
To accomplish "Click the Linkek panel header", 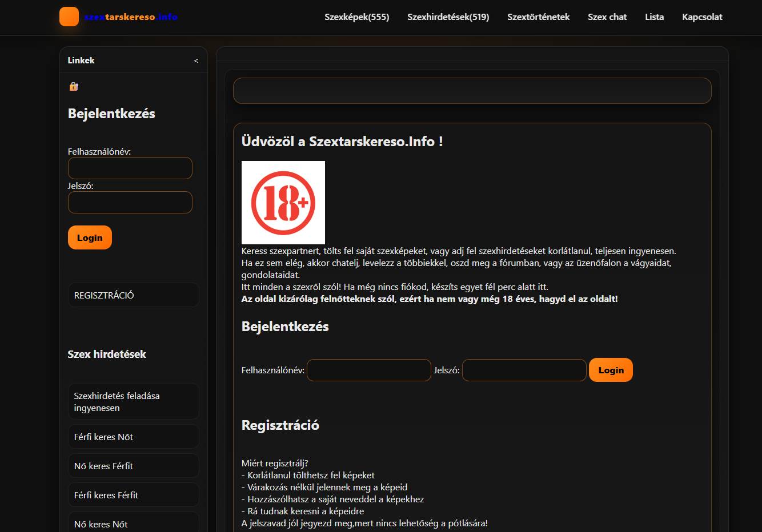I will [x=134, y=60].
